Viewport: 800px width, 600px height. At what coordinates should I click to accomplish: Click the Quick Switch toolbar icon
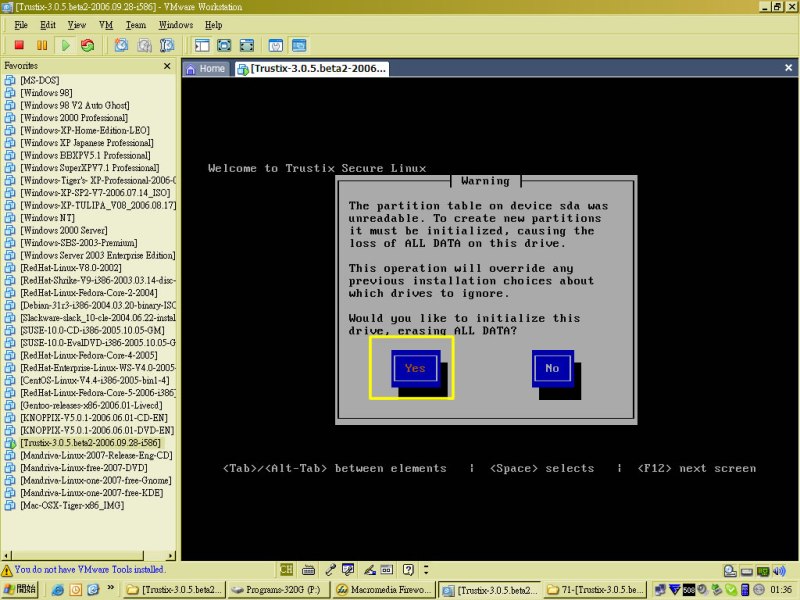224,45
